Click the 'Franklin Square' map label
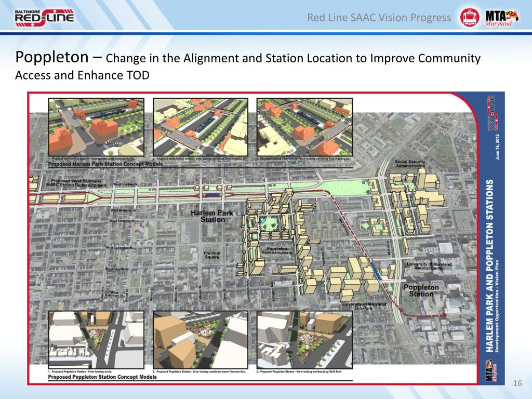532x399 pixels. (212, 255)
